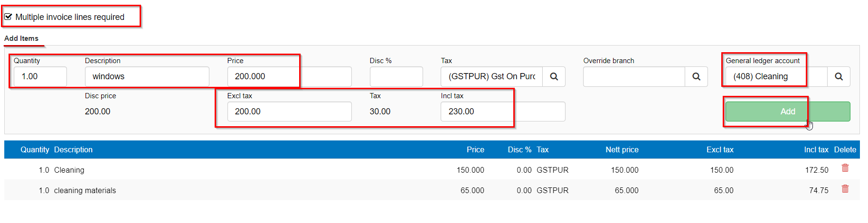Click the Tax field search magnifier icon
This screenshot has width=868, height=223.
[554, 76]
